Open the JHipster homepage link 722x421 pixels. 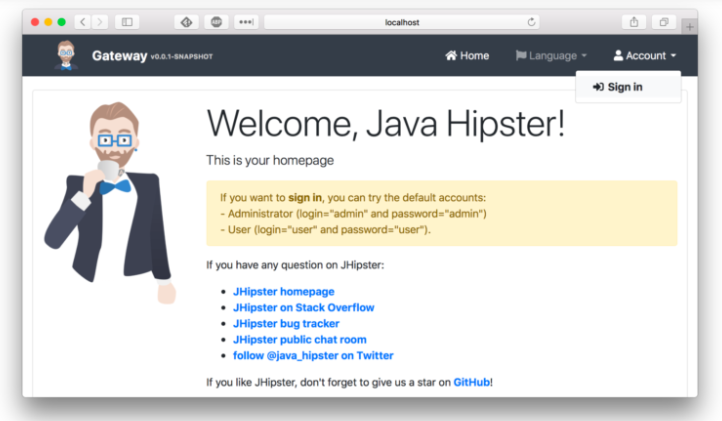click(284, 292)
